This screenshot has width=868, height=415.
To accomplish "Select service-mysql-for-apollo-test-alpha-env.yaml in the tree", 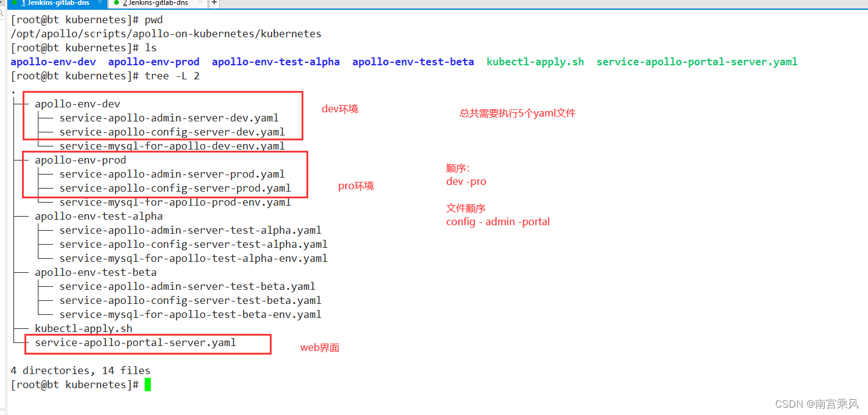I will [193, 258].
